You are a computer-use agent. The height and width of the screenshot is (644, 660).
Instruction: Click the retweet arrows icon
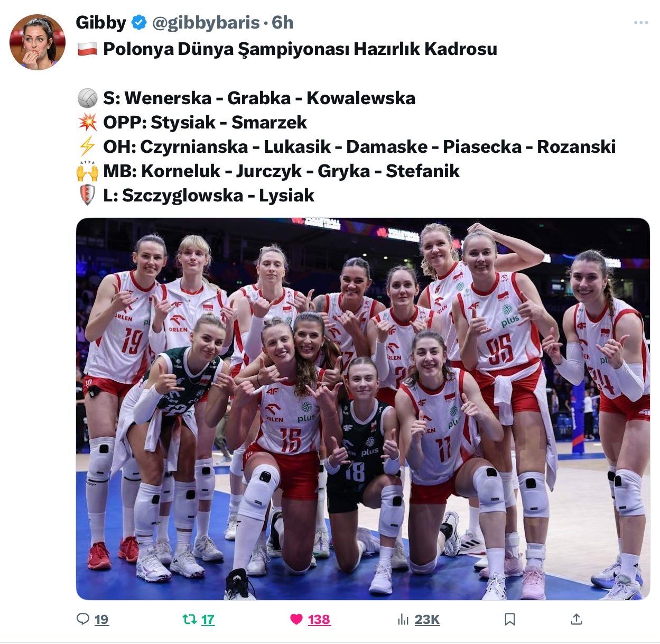(189, 619)
